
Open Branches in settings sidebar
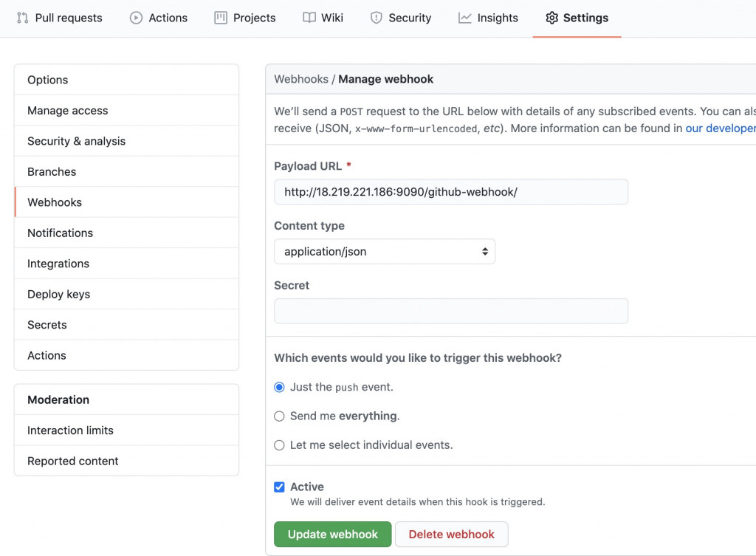(x=52, y=172)
